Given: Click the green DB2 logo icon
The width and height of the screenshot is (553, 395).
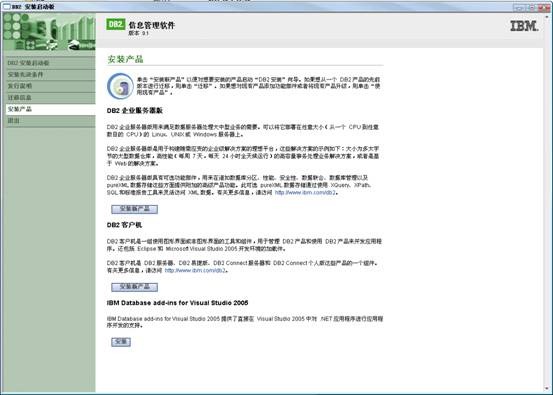Looking at the screenshot, I should [x=116, y=24].
